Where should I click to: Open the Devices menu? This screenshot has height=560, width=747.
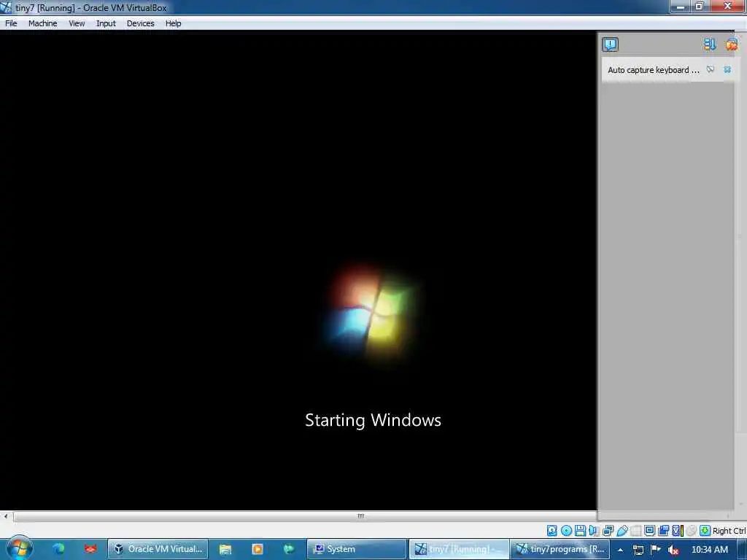[140, 23]
